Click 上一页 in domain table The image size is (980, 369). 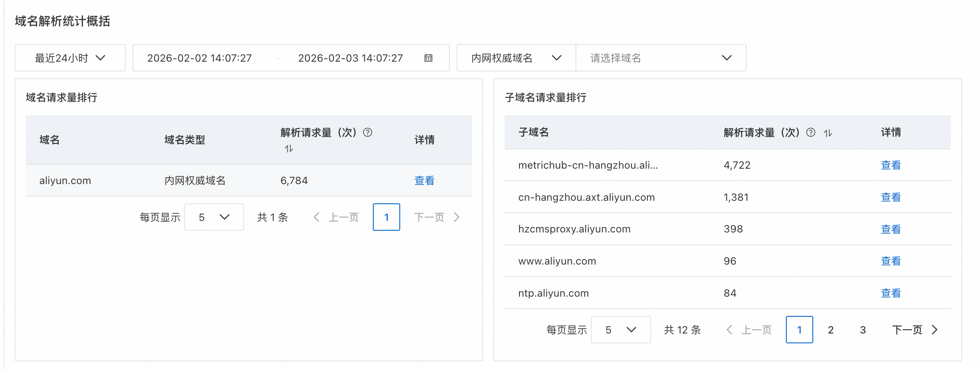(x=344, y=217)
